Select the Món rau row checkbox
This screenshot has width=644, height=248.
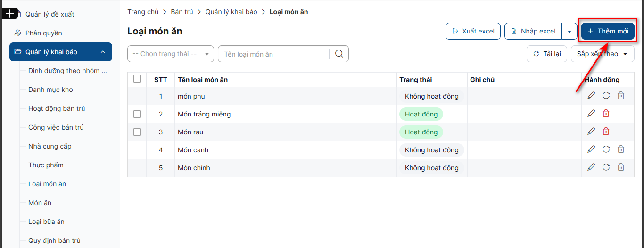click(137, 132)
